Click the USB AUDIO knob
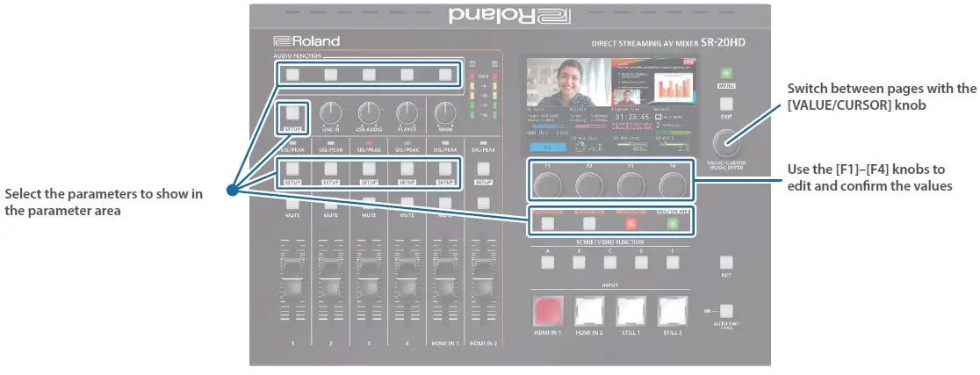Viewport: 980px width, 375px height. [x=370, y=113]
